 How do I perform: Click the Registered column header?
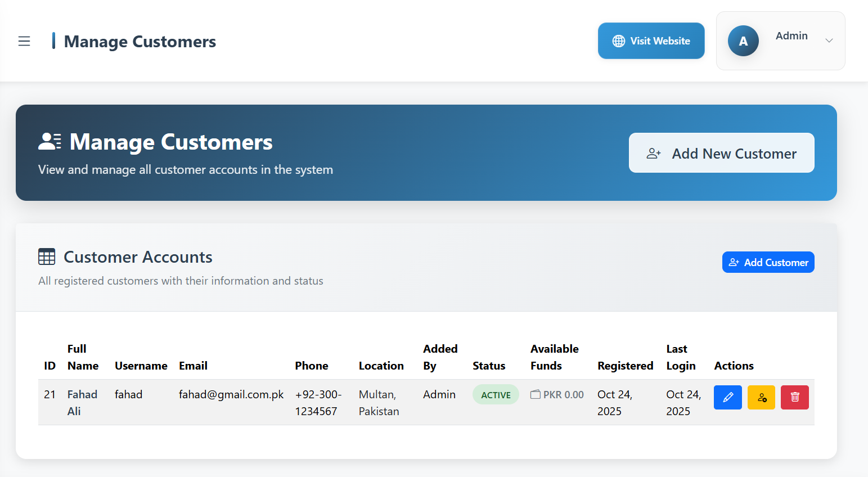coord(625,366)
